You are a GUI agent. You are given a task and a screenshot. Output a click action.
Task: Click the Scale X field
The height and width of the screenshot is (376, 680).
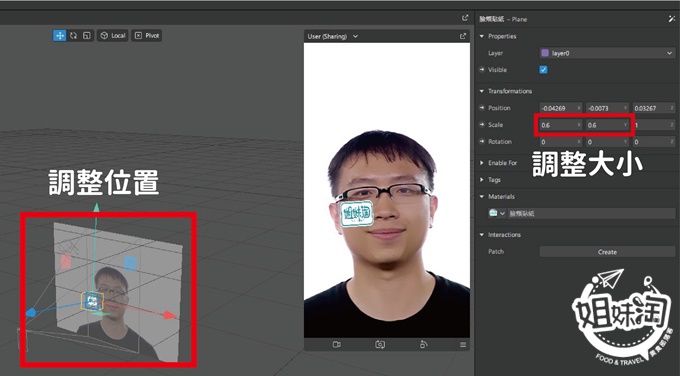point(561,125)
